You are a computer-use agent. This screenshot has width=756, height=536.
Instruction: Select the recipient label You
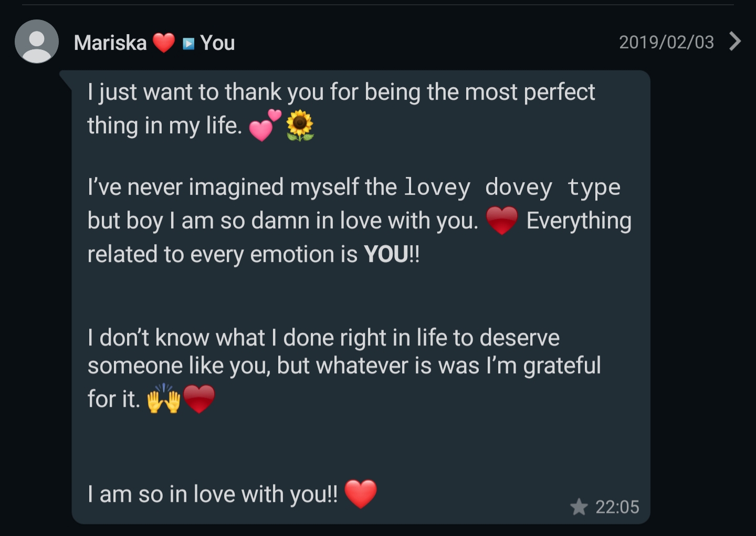[x=217, y=43]
